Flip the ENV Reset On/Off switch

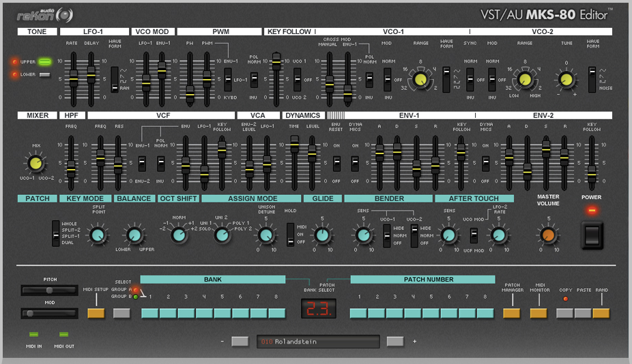pos(336,164)
